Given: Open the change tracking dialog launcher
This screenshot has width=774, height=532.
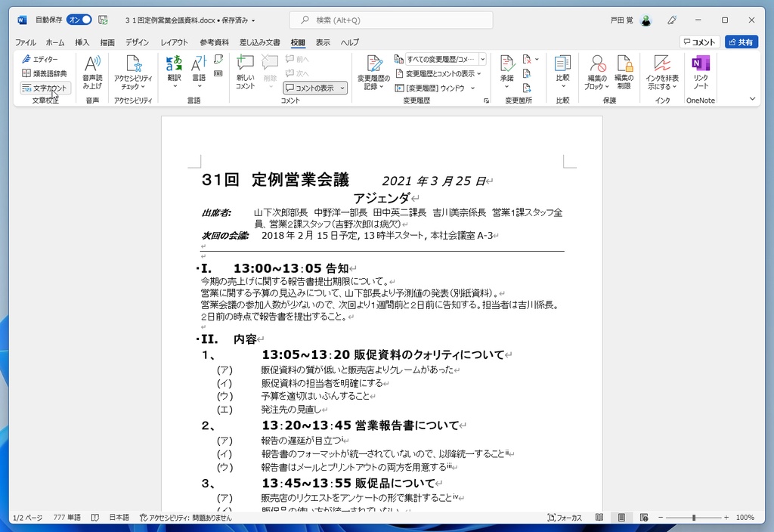Looking at the screenshot, I should (486, 101).
